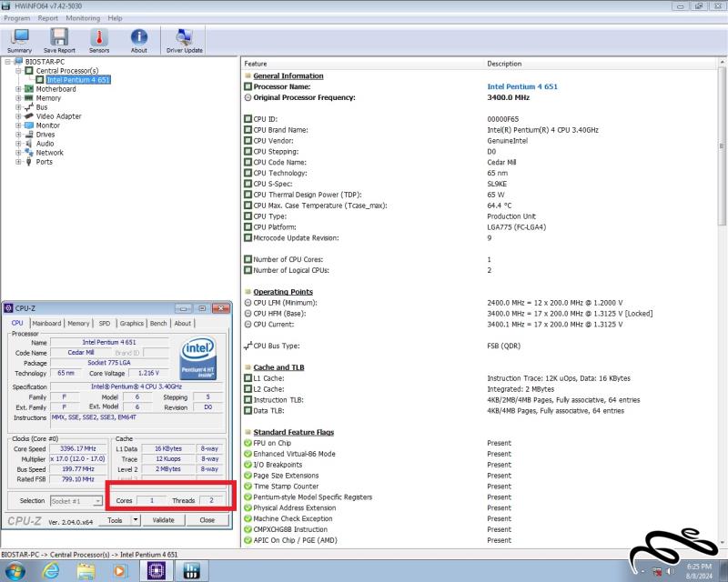Image resolution: width=728 pixels, height=582 pixels.
Task: Switch to CPU-Z Memory tab
Action: (x=78, y=323)
